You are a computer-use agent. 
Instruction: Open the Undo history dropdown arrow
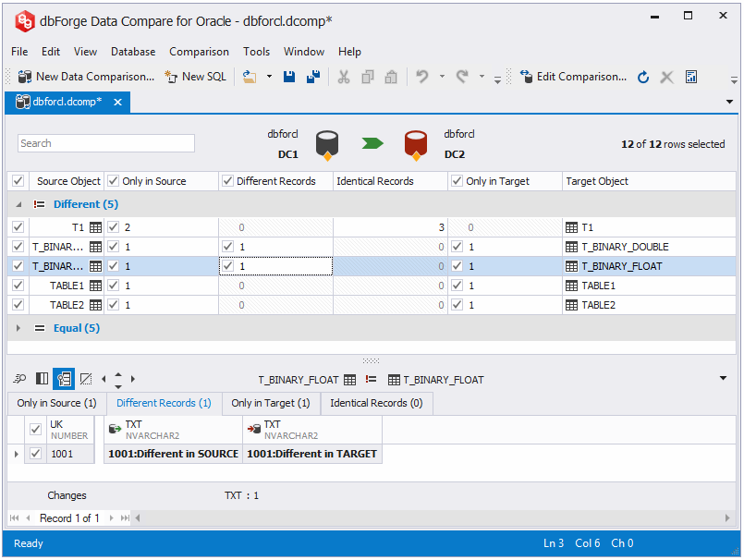[442, 77]
